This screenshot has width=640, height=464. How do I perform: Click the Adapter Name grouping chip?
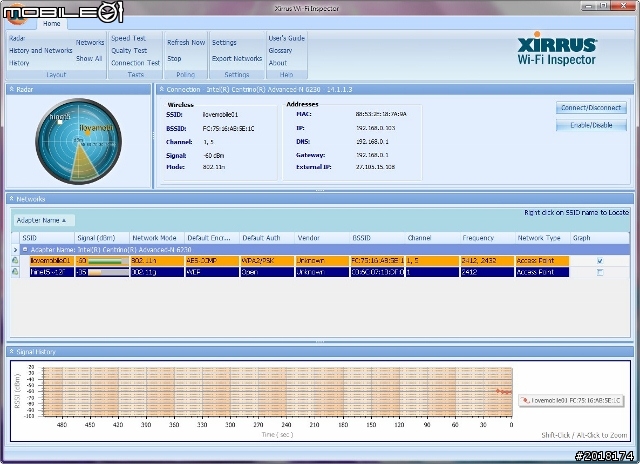(x=44, y=220)
